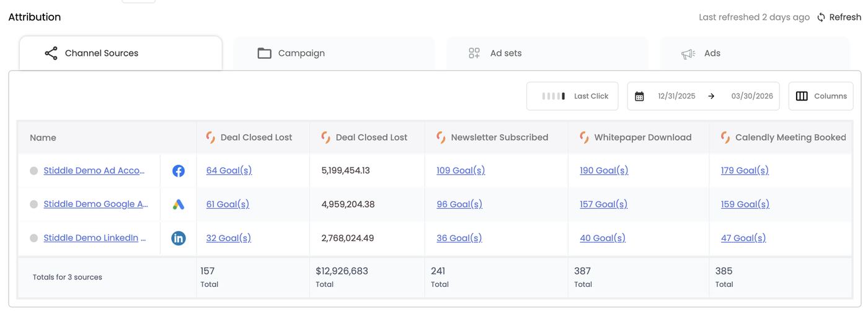
Task: Click the LinkedIn icon in third row
Action: point(179,238)
